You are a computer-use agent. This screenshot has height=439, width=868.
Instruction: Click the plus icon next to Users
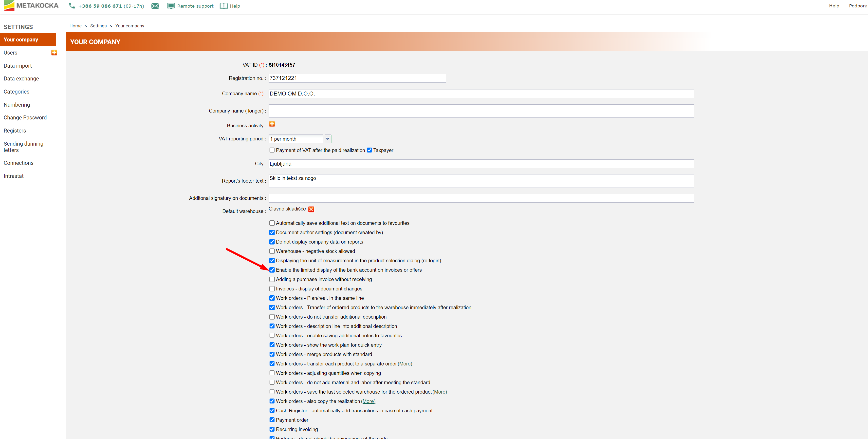coord(54,53)
